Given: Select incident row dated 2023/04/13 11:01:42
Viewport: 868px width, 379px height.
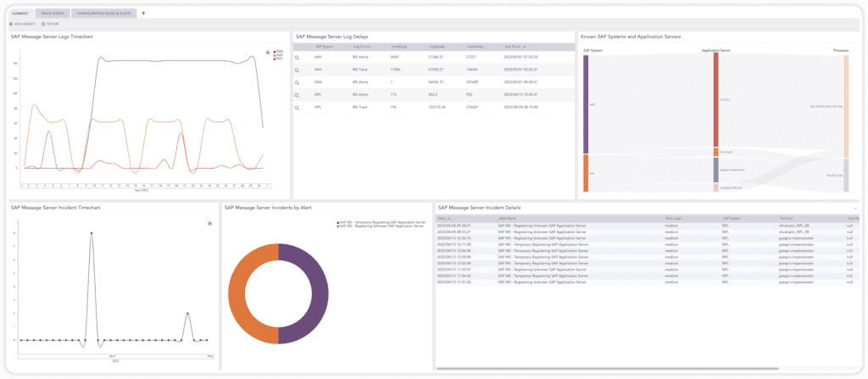Looking at the screenshot, I should [647, 282].
